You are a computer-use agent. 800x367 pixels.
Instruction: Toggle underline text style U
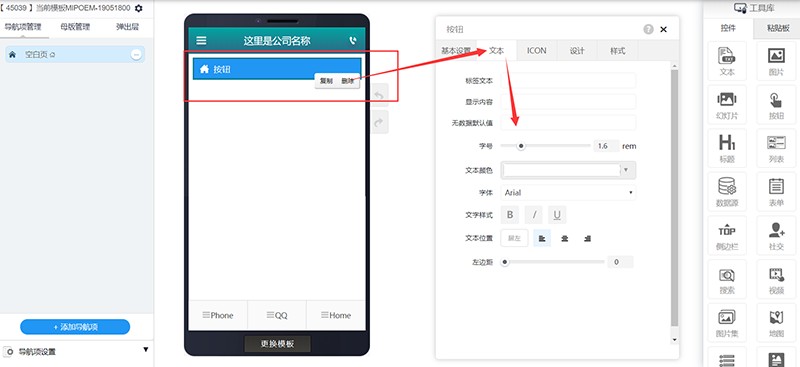coord(557,215)
